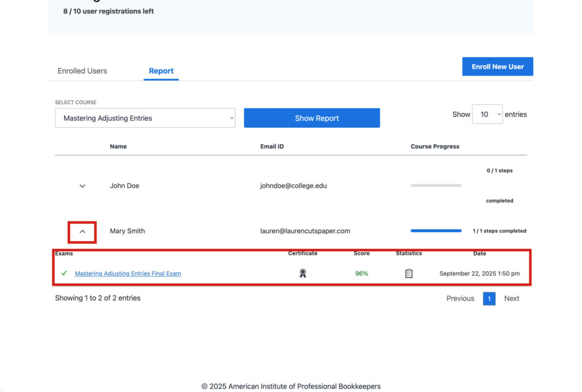Image resolution: width=582 pixels, height=392 pixels.
Task: Select page 1 in pagination
Action: click(x=489, y=298)
